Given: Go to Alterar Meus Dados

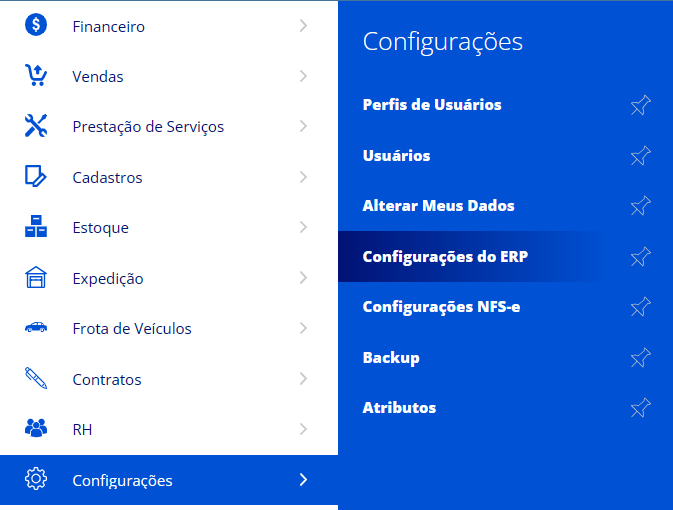Looking at the screenshot, I should coord(438,206).
